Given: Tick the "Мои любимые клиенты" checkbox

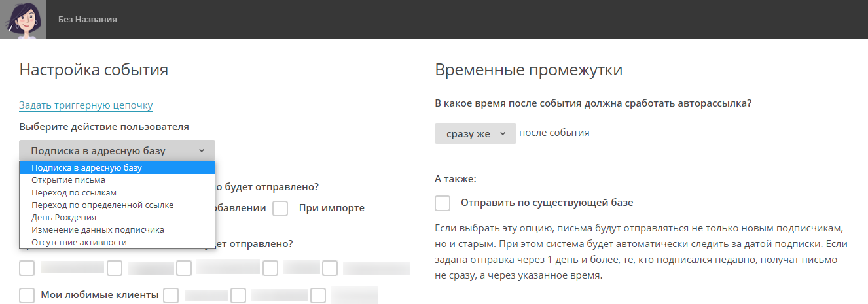Looking at the screenshot, I should point(27,296).
